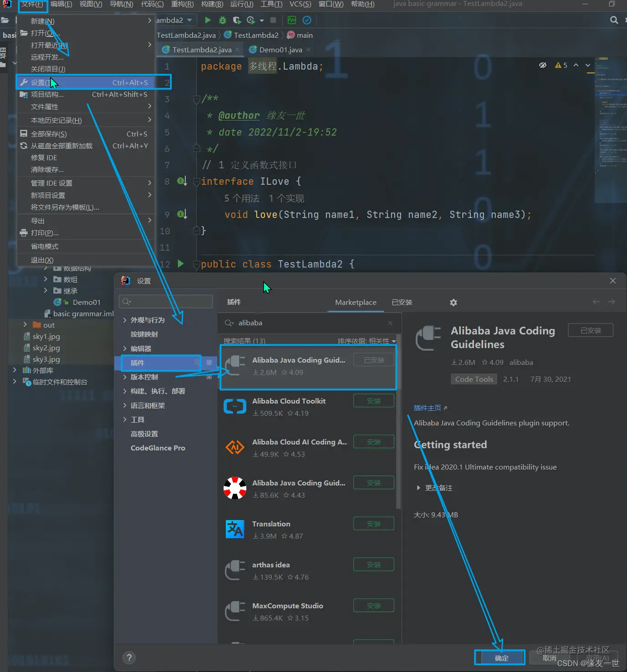
Task: Click the forward arrow in settings dialog
Action: click(611, 302)
